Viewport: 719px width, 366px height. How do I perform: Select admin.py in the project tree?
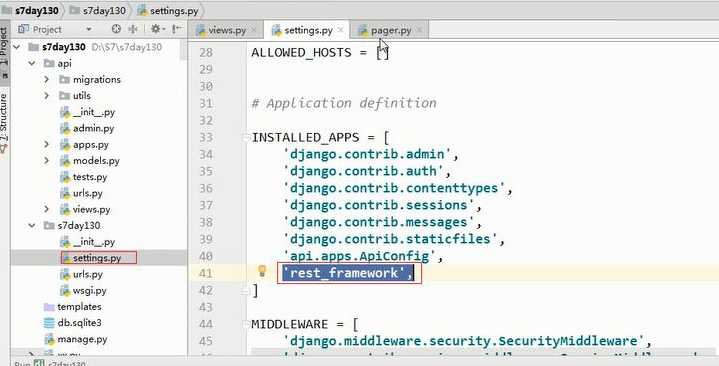pos(93,128)
